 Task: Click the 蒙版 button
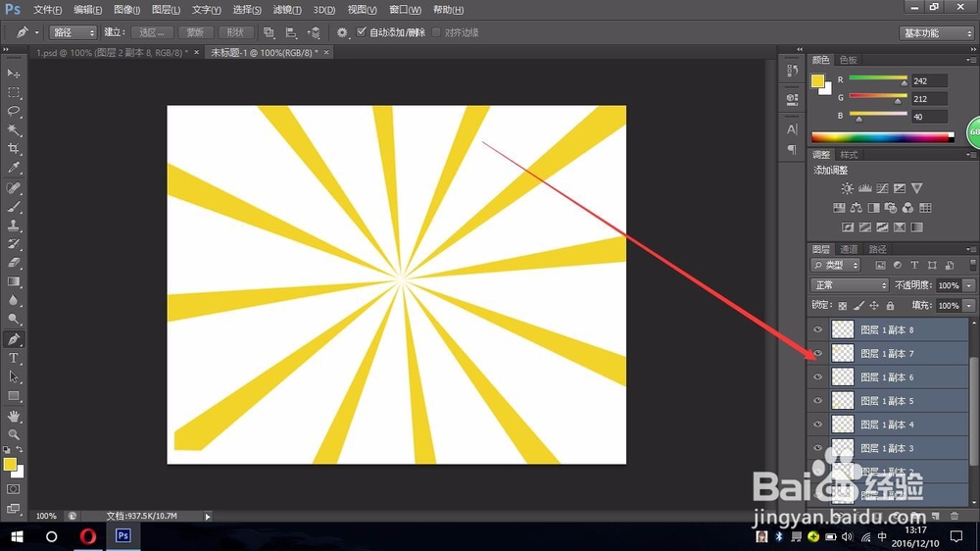195,32
